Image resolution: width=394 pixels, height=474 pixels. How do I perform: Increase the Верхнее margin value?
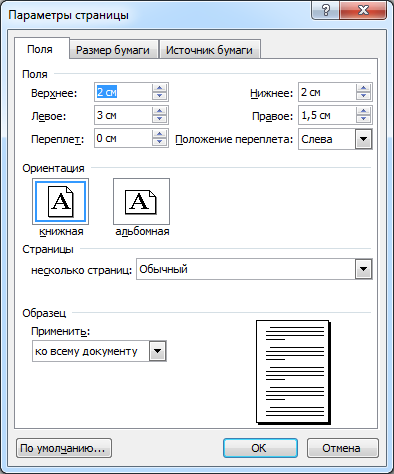point(159,88)
